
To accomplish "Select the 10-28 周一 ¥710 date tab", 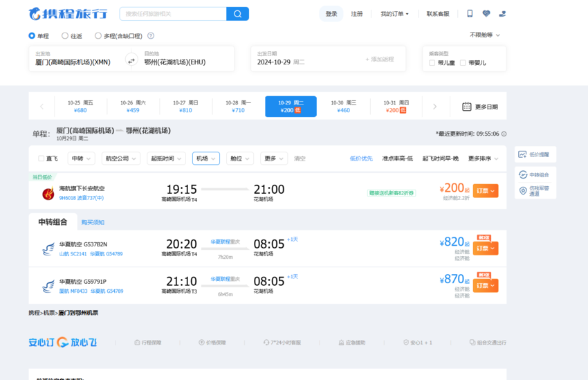I will pos(238,107).
